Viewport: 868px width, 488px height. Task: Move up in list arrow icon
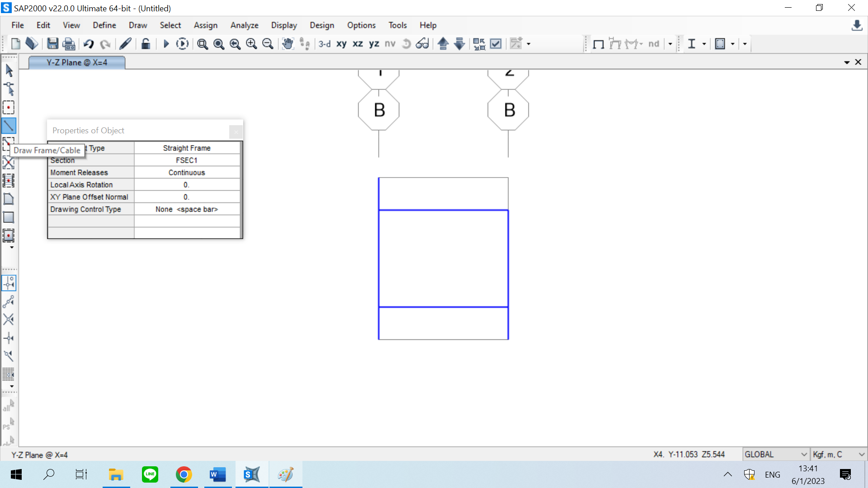point(443,44)
